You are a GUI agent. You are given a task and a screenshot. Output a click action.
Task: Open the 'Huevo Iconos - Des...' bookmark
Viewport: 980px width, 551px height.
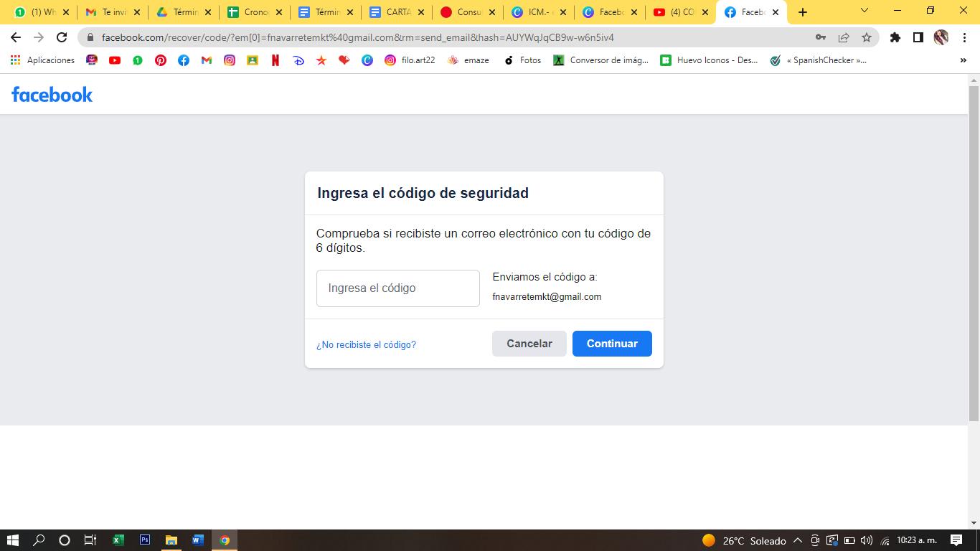click(709, 60)
